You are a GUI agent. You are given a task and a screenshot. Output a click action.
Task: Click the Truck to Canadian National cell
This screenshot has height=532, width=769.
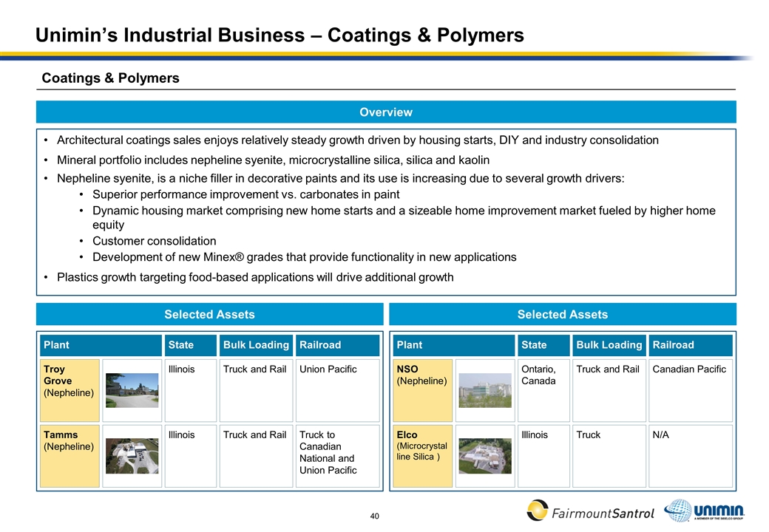click(337, 456)
